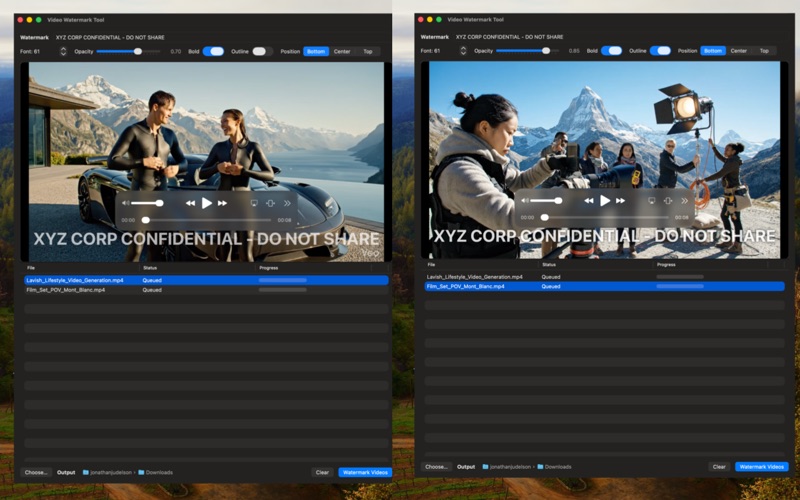This screenshot has width=800, height=500.
Task: Click picture-in-picture icon in sports car player
Action: [270, 203]
